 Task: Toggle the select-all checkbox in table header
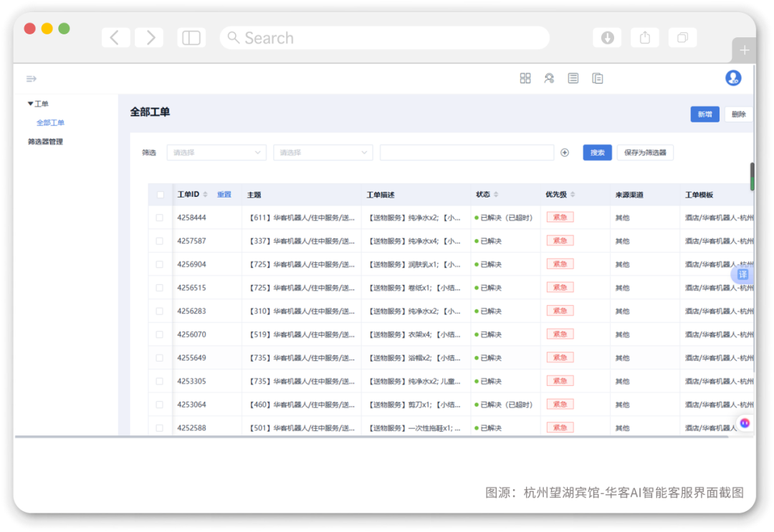click(x=161, y=195)
